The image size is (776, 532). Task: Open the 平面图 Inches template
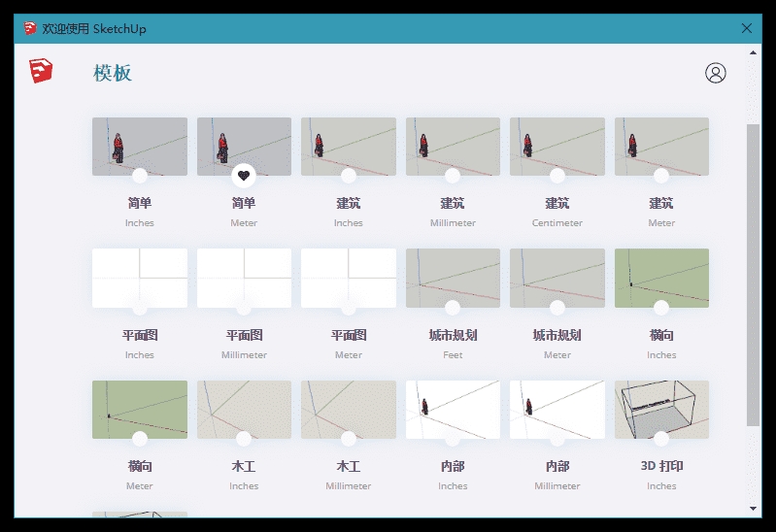(x=140, y=278)
